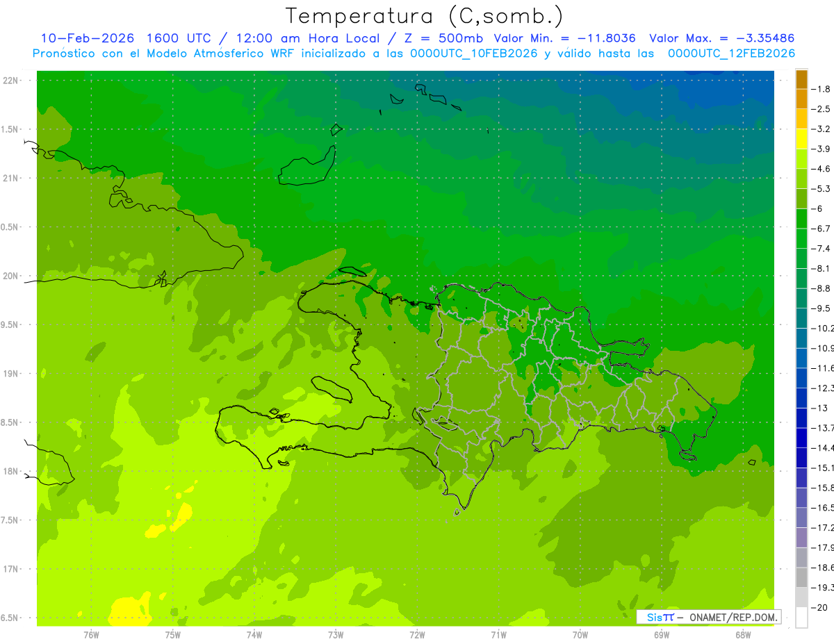Click the "-1.8" legend value
Viewport: 834px width, 644px height.
click(x=822, y=89)
